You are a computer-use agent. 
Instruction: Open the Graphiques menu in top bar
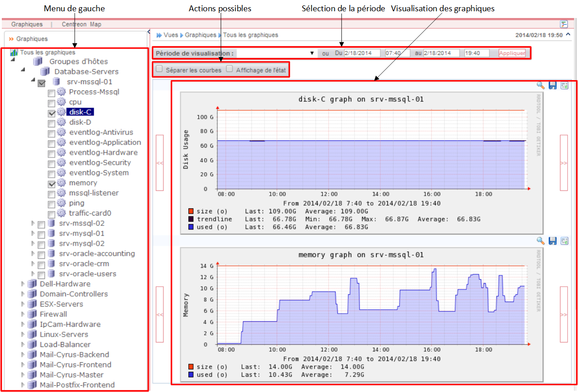[27, 24]
